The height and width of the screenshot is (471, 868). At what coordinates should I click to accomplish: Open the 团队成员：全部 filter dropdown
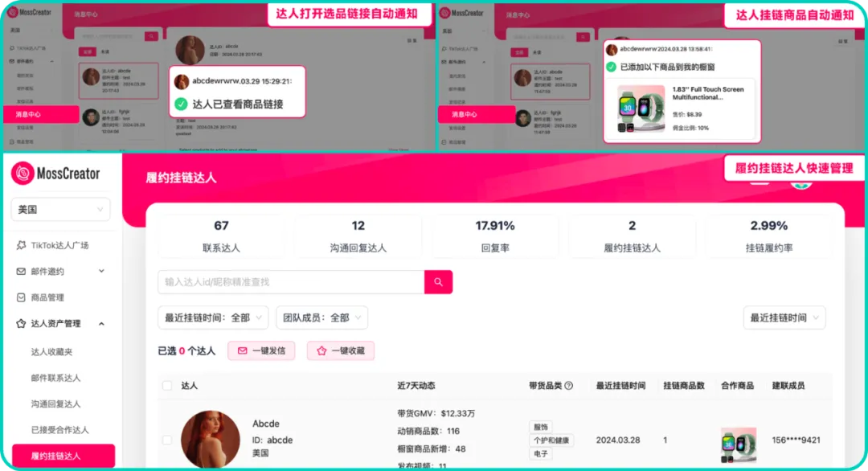click(321, 317)
